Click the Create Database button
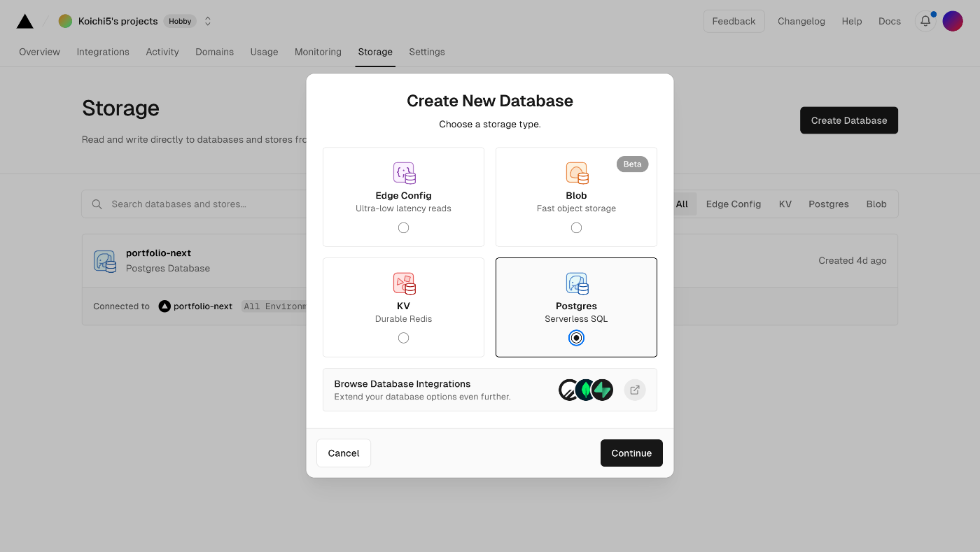Viewport: 980px width, 552px height. 849,120
